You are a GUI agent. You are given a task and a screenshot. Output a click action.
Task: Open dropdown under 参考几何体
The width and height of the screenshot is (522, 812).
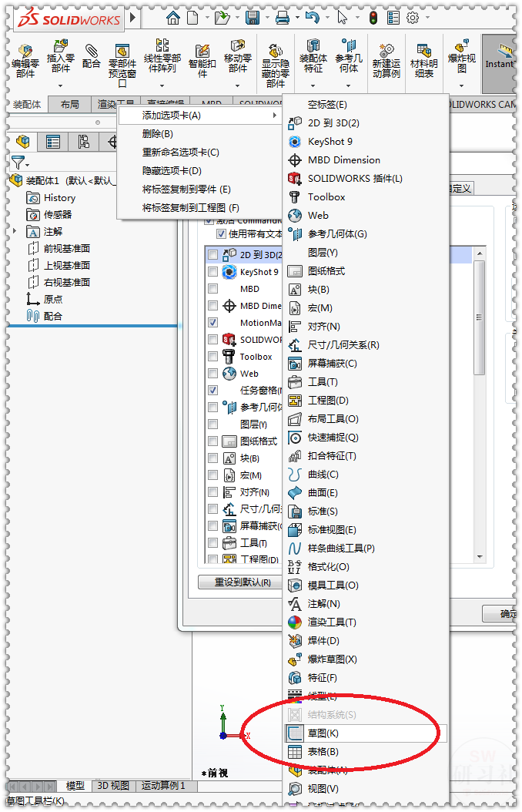(x=348, y=86)
